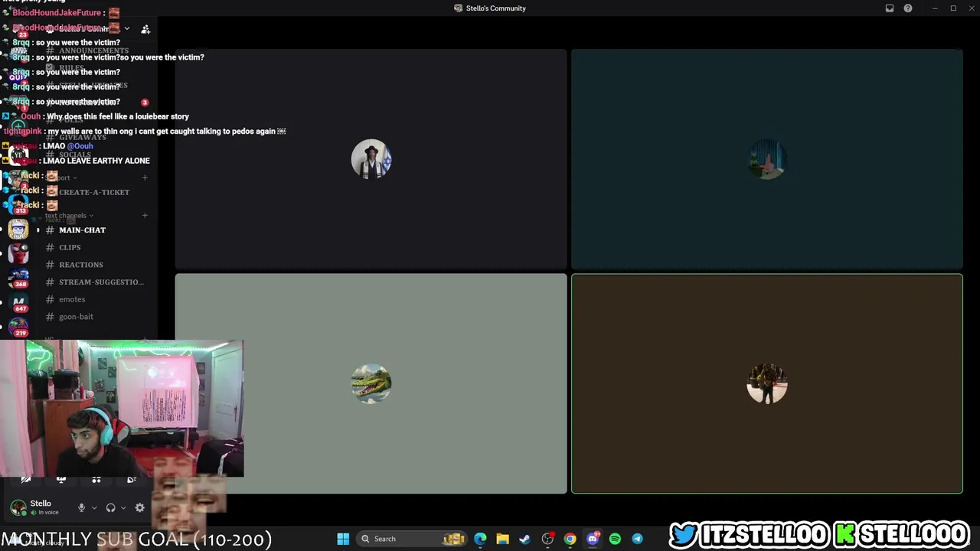The width and height of the screenshot is (980, 551).
Task: Click the soundboard icon in voice controls
Action: pyautogui.click(x=132, y=481)
